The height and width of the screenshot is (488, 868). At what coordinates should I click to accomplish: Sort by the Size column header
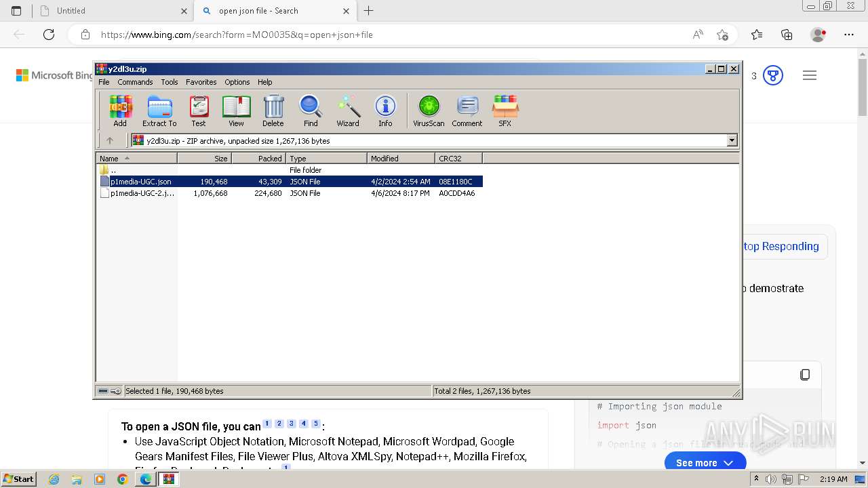point(205,158)
